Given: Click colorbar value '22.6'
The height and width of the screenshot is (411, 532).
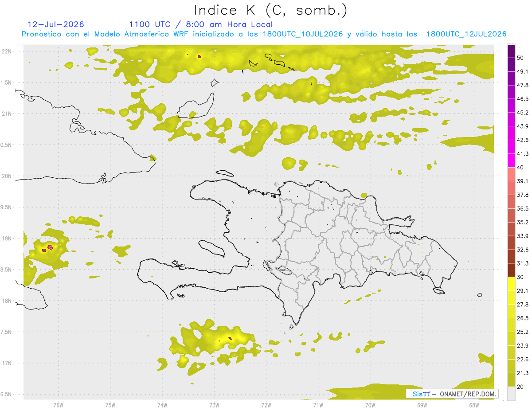Looking at the screenshot, I should coord(523,360).
